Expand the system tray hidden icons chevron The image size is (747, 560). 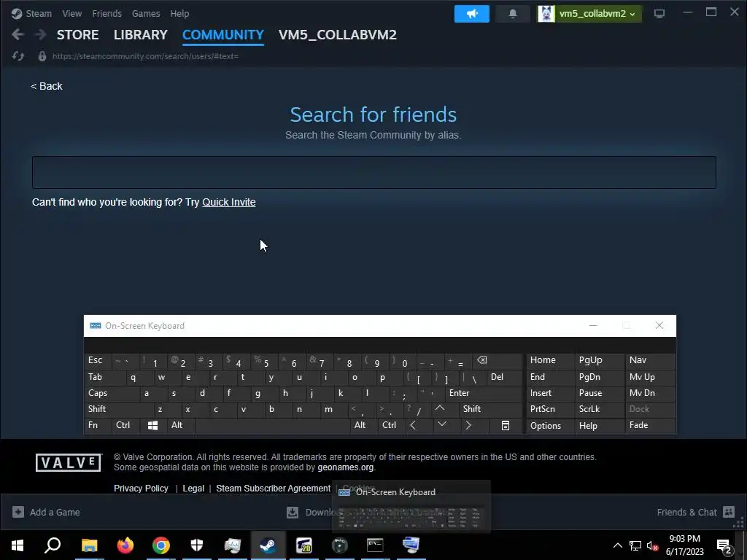click(x=617, y=545)
